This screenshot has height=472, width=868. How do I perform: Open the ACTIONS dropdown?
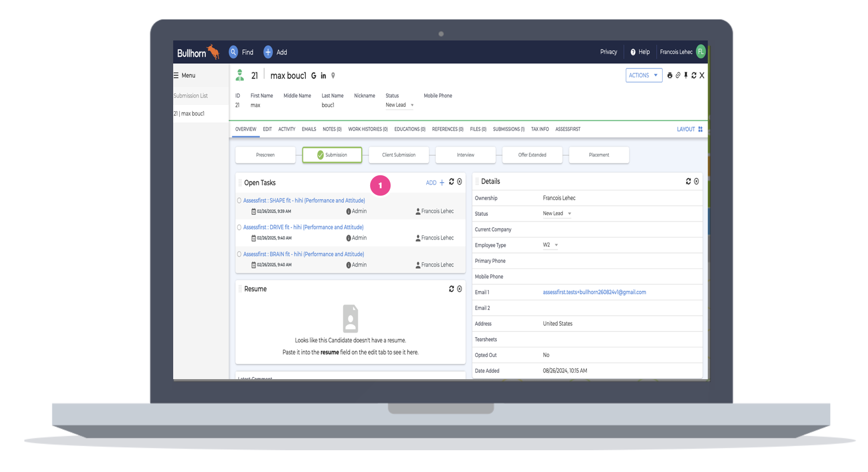643,76
